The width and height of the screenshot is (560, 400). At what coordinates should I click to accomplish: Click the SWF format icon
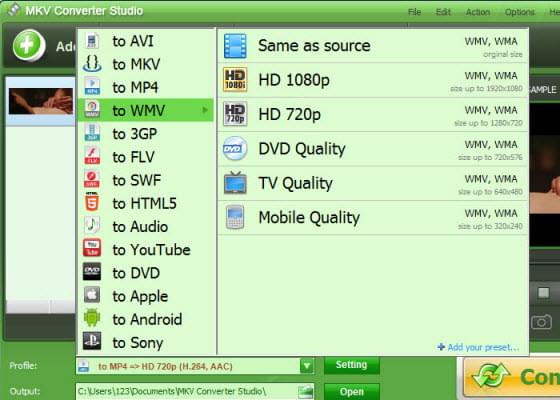(x=92, y=179)
